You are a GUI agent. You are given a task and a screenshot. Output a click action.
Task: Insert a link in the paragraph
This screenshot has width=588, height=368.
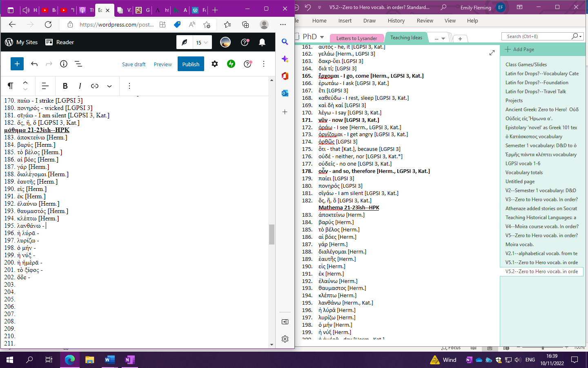[x=95, y=86]
